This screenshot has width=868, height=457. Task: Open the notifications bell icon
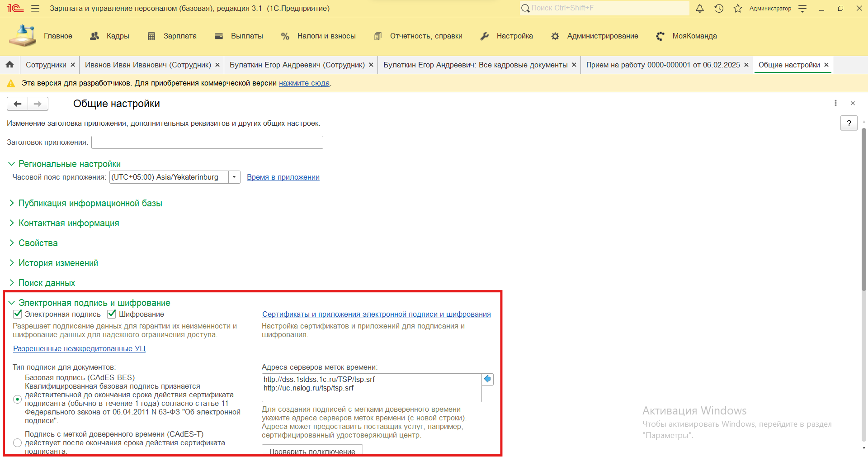tap(699, 9)
